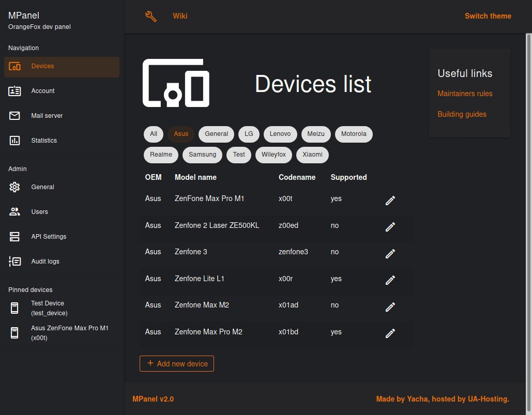Filter devices by General

coord(217,134)
